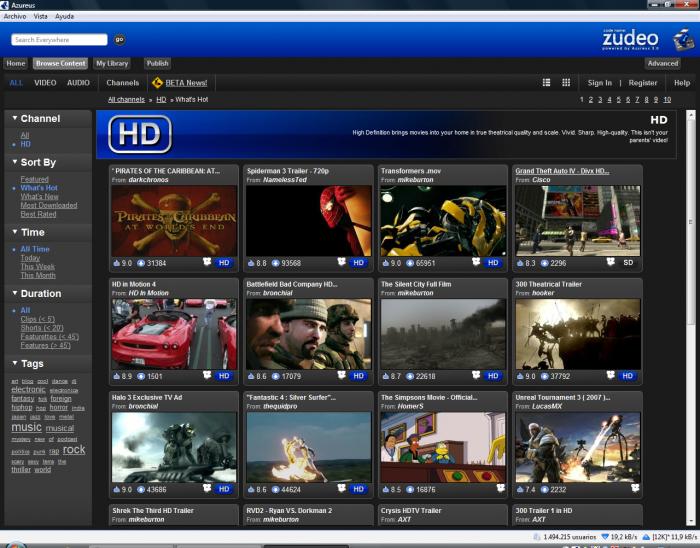Image resolution: width=700 pixels, height=548 pixels.
Task: Switch to grid view icon
Action: tap(566, 83)
